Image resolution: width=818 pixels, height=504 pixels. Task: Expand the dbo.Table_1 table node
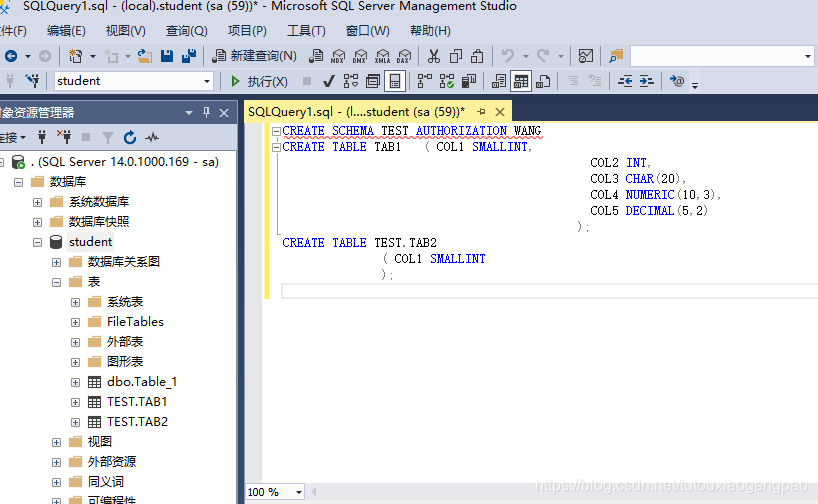click(x=75, y=382)
